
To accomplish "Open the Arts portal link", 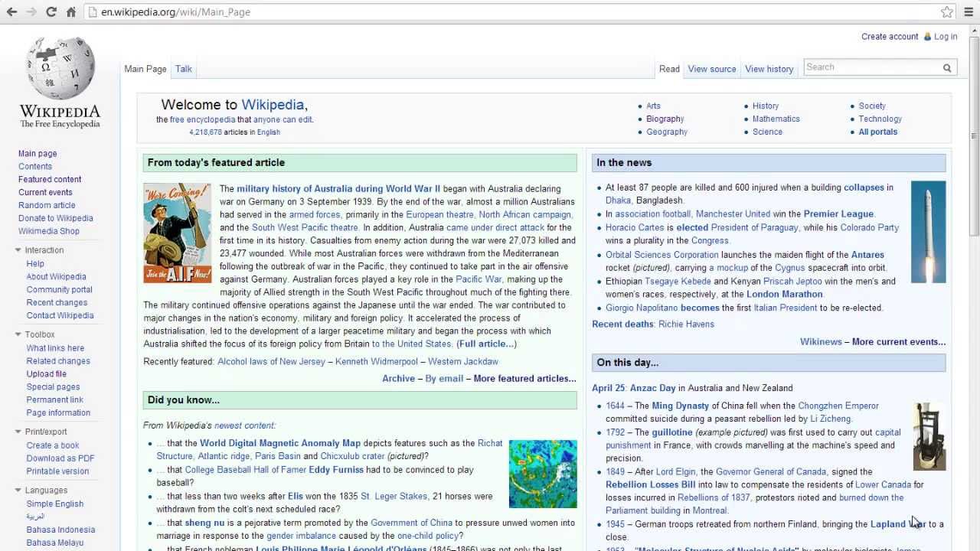I will pyautogui.click(x=653, y=106).
